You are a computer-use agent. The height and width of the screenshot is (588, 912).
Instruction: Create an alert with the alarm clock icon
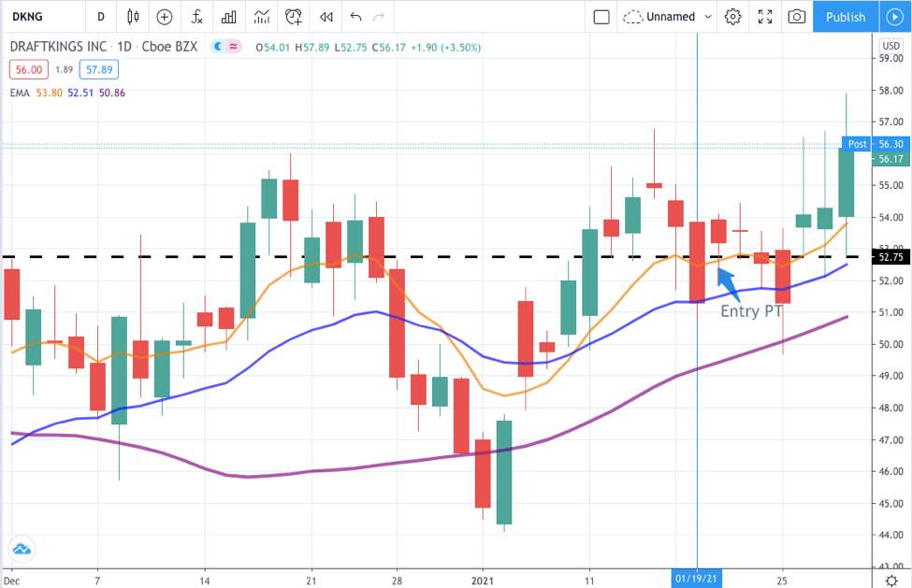[x=294, y=17]
